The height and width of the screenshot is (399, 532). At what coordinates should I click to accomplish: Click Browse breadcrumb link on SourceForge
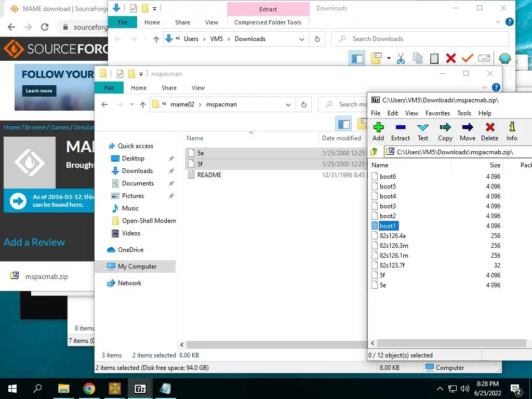click(x=35, y=127)
